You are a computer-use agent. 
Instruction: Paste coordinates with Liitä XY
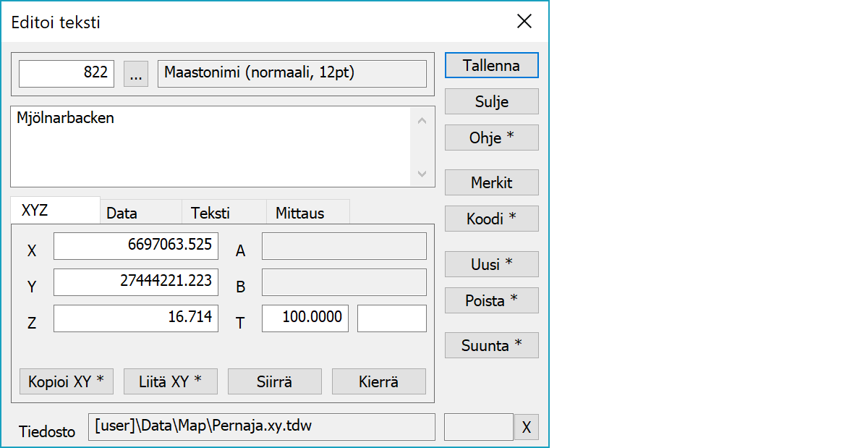pos(170,381)
